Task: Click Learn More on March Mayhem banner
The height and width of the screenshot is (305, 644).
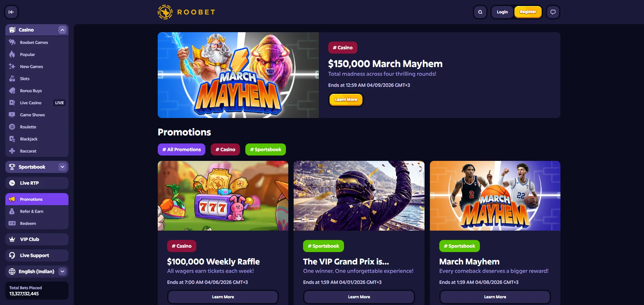Action: (346, 100)
